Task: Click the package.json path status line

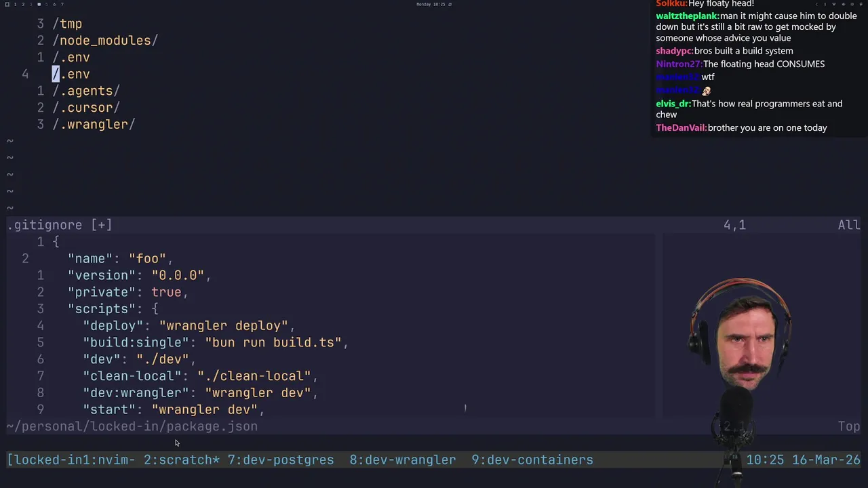Action: pyautogui.click(x=132, y=426)
